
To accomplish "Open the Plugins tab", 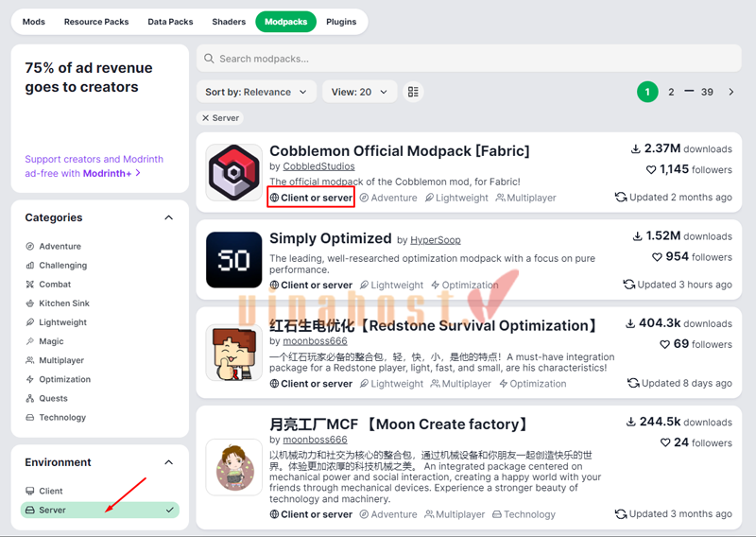I will click(x=341, y=22).
